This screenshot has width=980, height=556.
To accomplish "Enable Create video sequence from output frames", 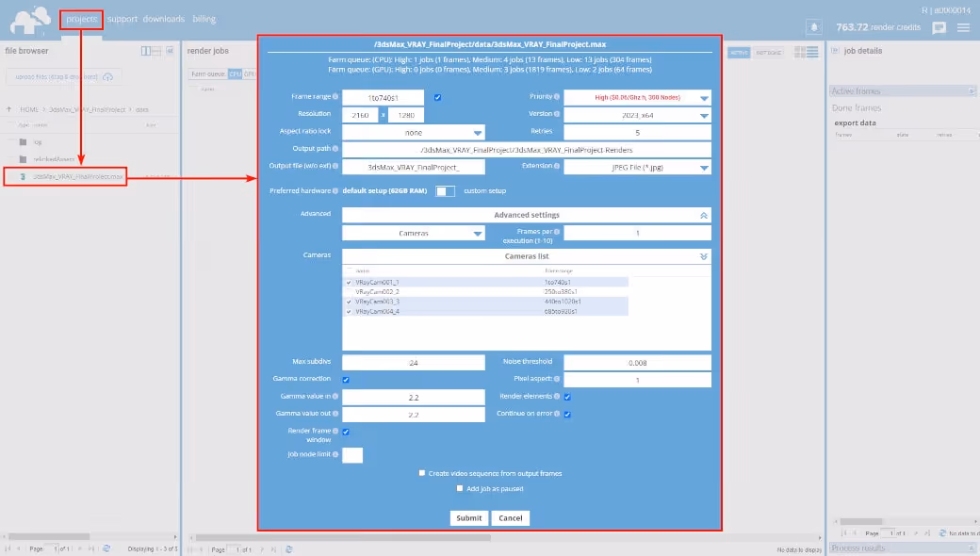I will coord(422,473).
